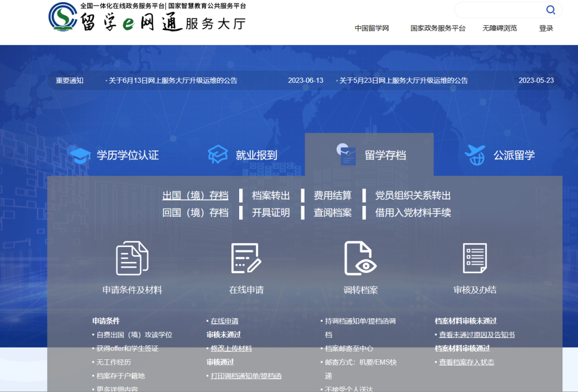Click the 无工作经历 list item

coord(113,363)
